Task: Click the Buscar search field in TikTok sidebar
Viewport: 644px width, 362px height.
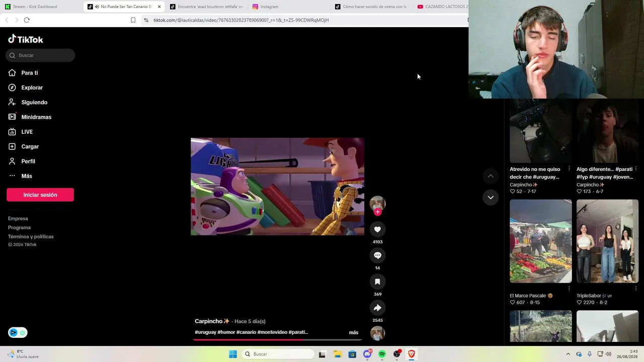Action: (40, 55)
